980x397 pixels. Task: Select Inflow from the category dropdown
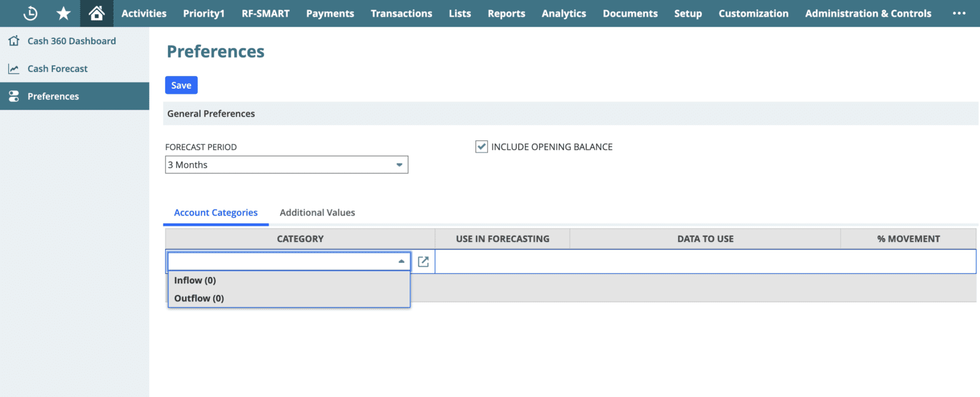pyautogui.click(x=195, y=280)
